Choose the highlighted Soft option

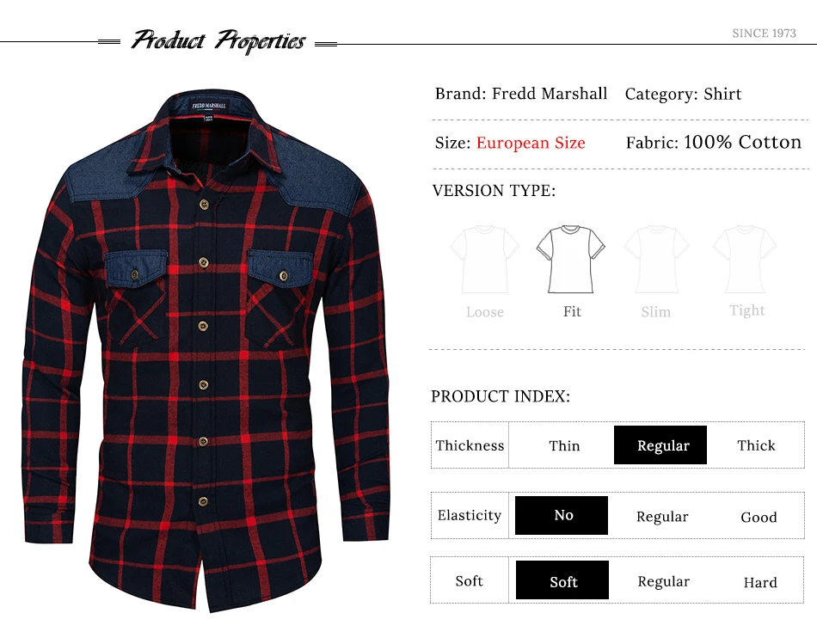[562, 580]
